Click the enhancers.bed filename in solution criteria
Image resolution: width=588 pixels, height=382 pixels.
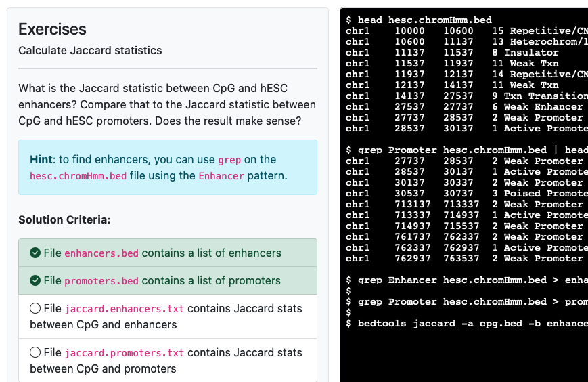(x=101, y=253)
